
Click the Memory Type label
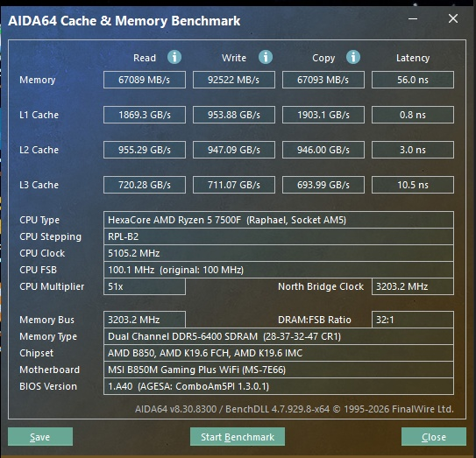[48, 336]
